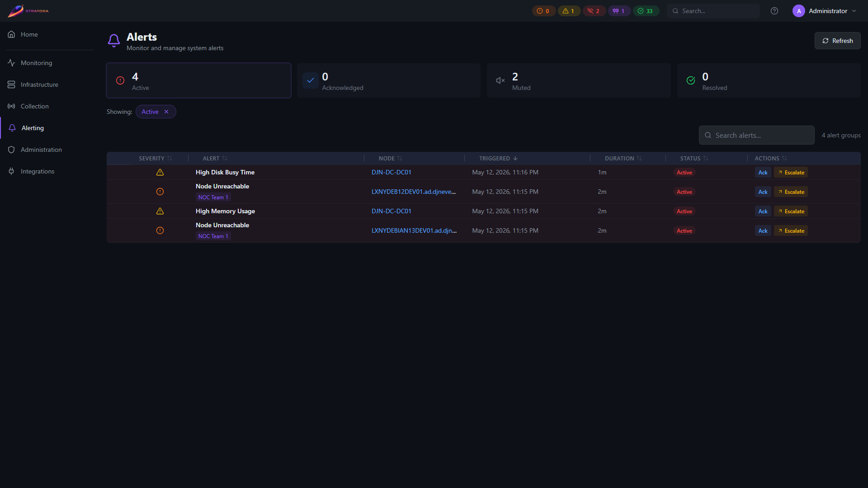This screenshot has width=868, height=488.
Task: Select the Muted alerts summary card
Action: tap(579, 80)
